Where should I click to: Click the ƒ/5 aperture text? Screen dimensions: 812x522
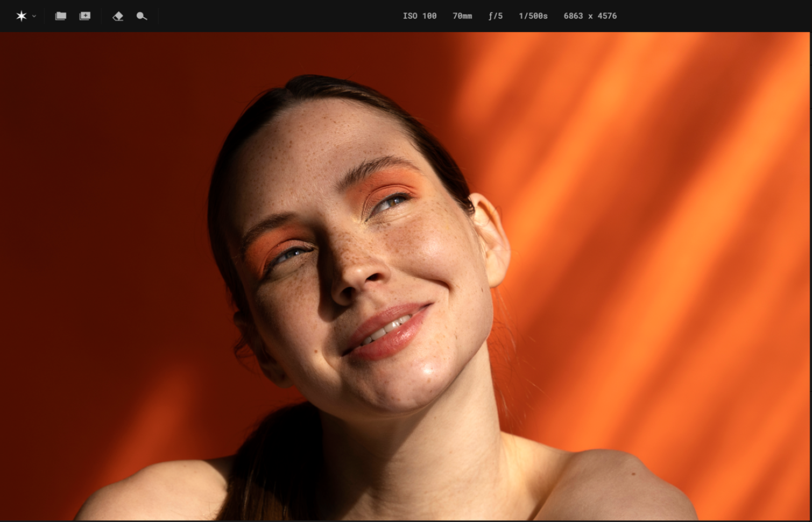click(x=496, y=16)
